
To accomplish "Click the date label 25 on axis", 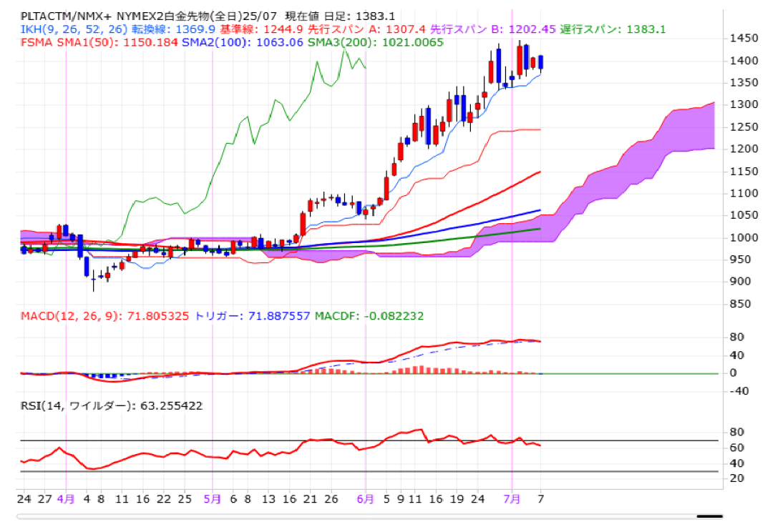I will pos(184,499).
